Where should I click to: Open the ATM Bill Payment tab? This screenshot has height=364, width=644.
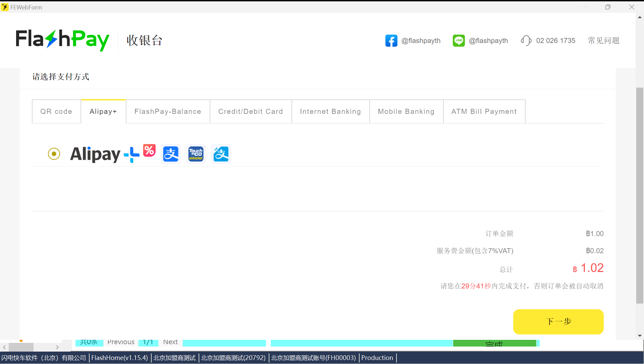tap(484, 111)
